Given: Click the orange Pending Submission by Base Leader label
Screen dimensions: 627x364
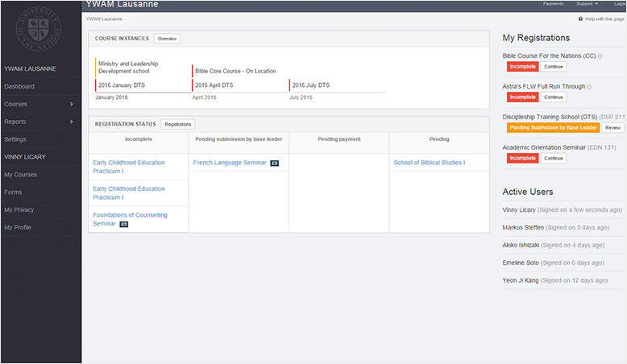Looking at the screenshot, I should pyautogui.click(x=553, y=127).
